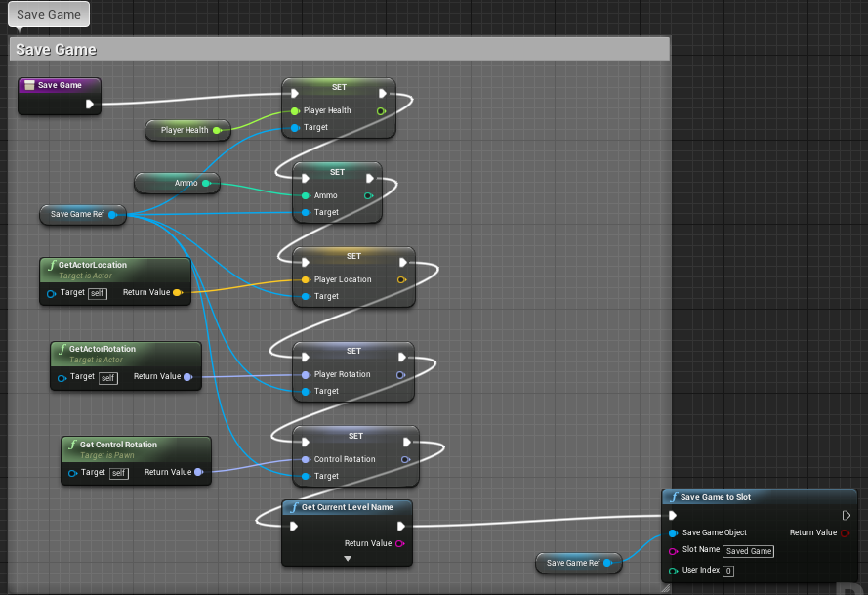Click exec input of Player Location SET node
The height and width of the screenshot is (595, 868).
[306, 263]
